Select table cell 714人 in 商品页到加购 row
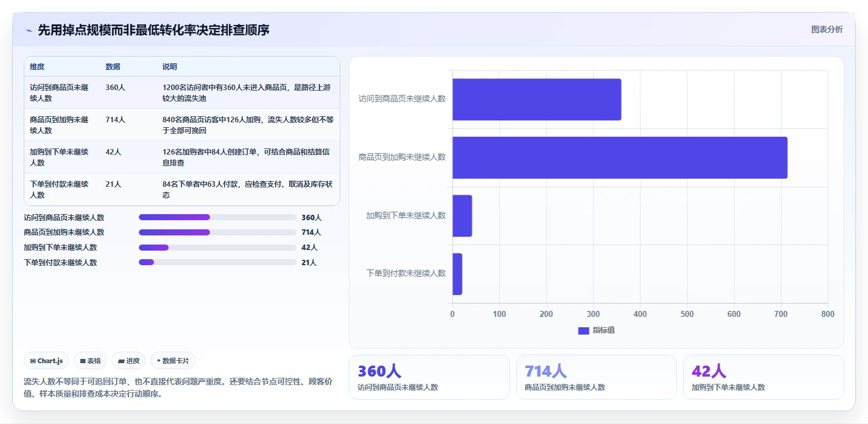The image size is (868, 424). coord(115,120)
